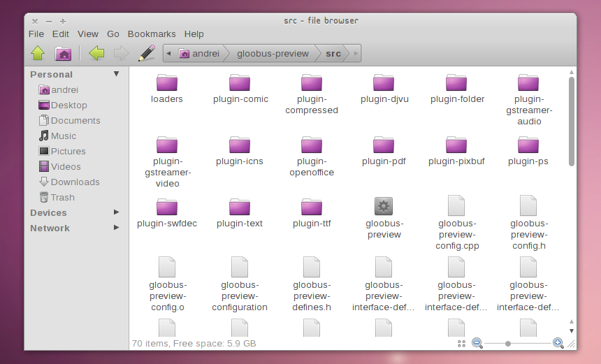Select the plugin-djvu folder

point(384,89)
